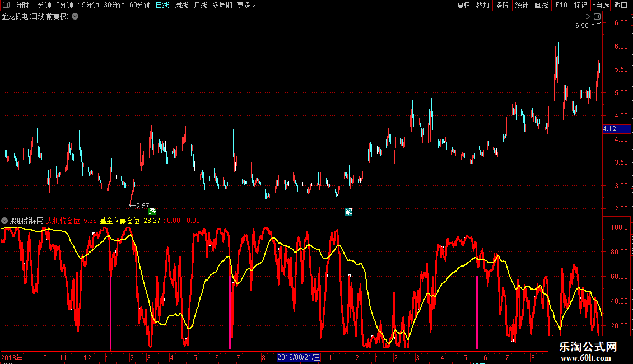Switch to 分时 chart view
633x364 pixels.
22,5
